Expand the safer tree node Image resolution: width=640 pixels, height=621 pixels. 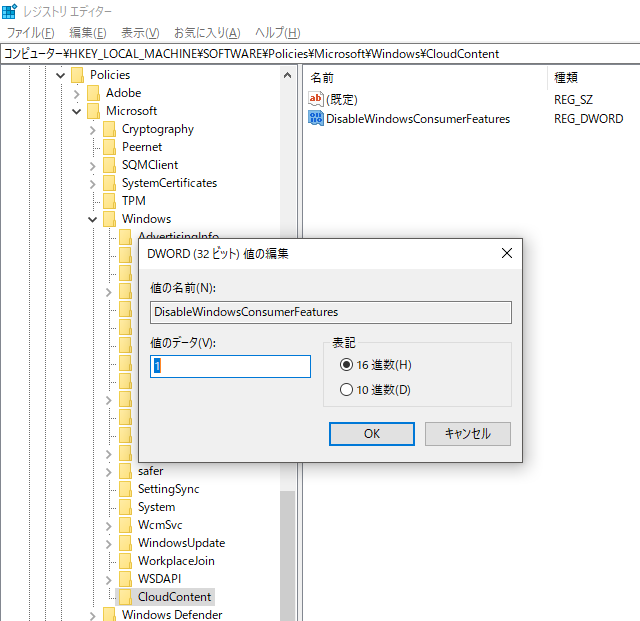point(109,472)
